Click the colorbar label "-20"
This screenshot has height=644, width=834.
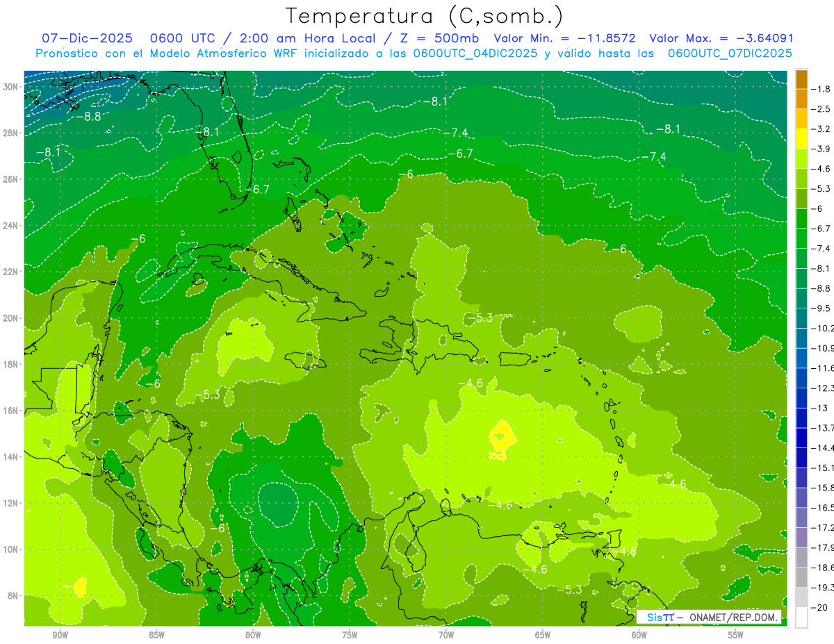coord(819,608)
